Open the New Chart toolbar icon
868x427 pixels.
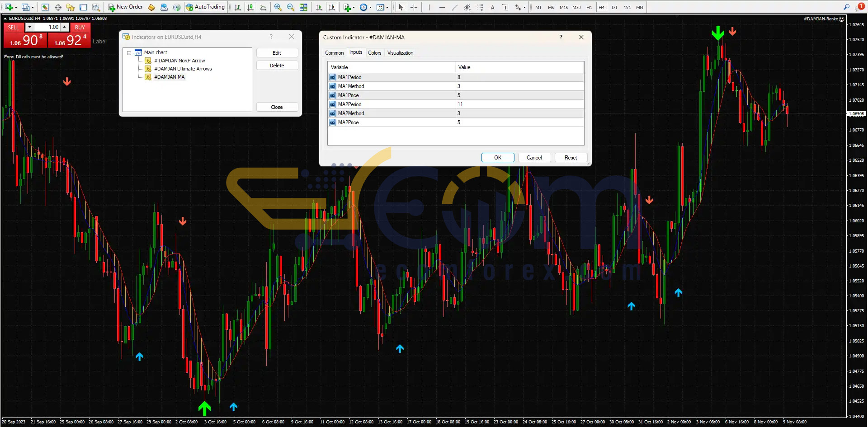click(9, 7)
